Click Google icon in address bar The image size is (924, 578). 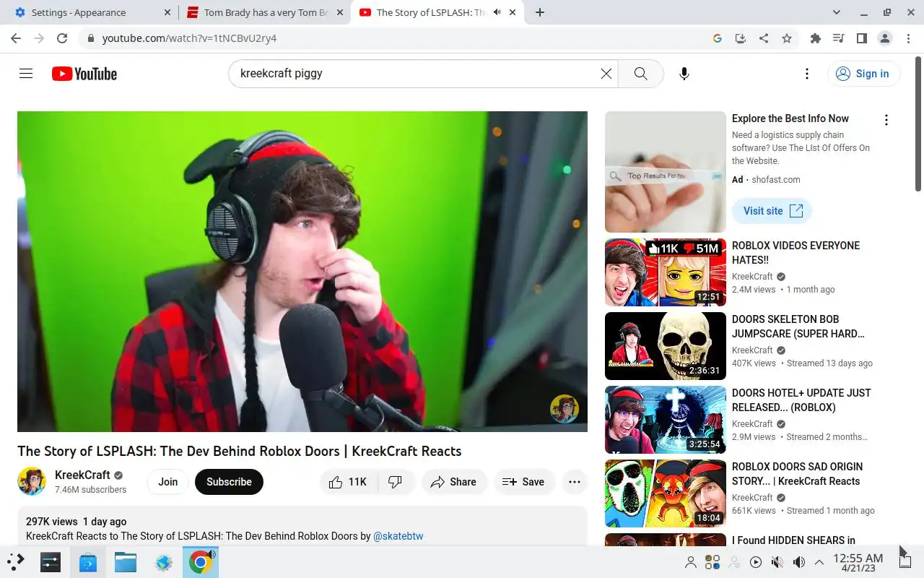[x=718, y=38]
